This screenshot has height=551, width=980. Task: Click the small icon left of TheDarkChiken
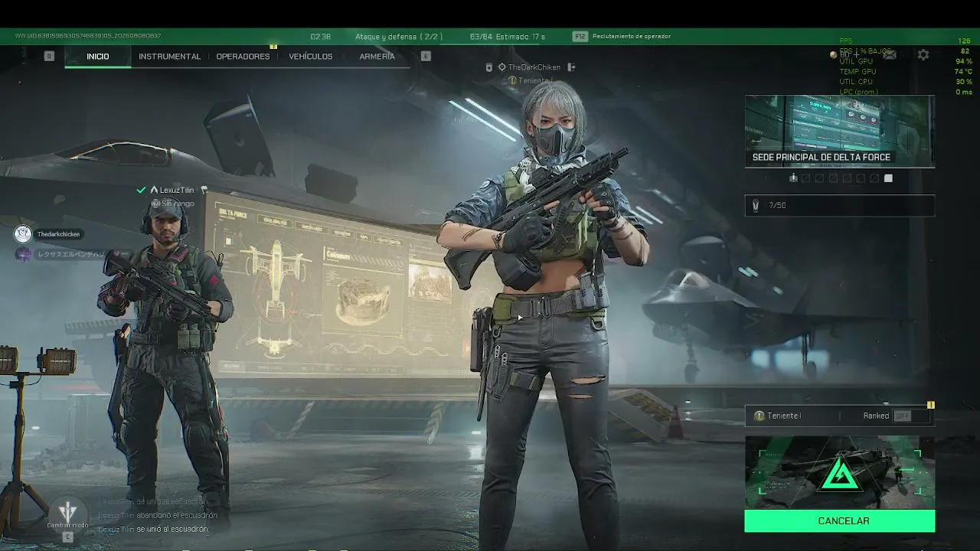point(501,67)
